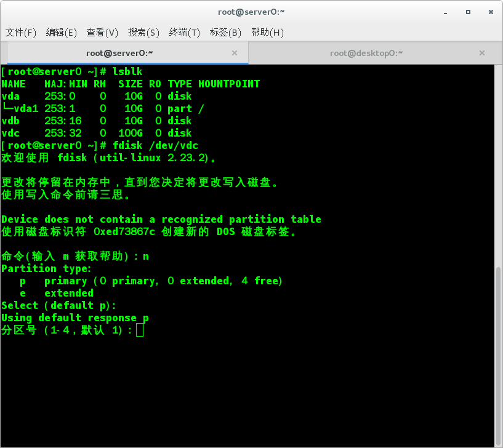503x448 pixels.
Task: Click 'Device does not contain' message line
Action: (x=161, y=219)
